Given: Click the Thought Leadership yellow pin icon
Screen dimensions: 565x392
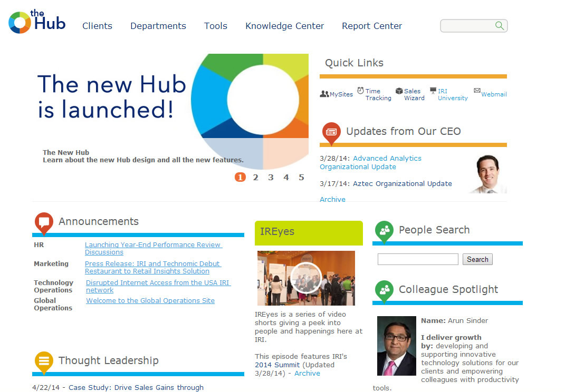Looking at the screenshot, I should pos(44,361).
